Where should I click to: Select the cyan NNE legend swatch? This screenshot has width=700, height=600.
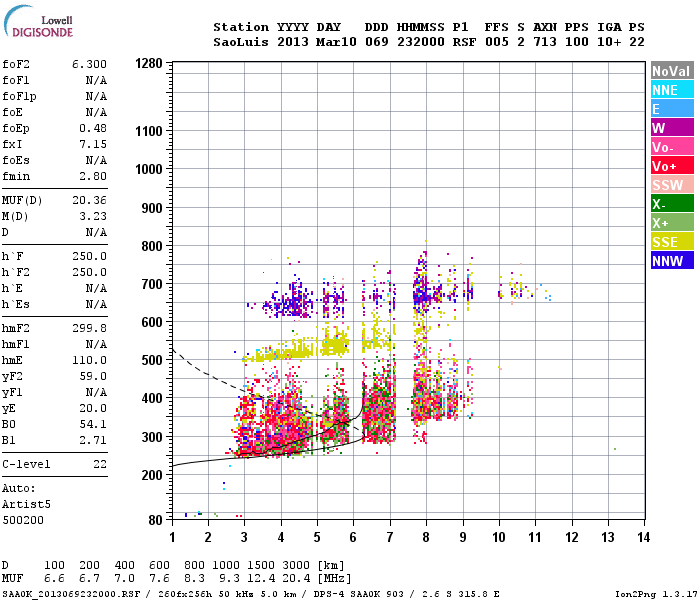pos(672,90)
